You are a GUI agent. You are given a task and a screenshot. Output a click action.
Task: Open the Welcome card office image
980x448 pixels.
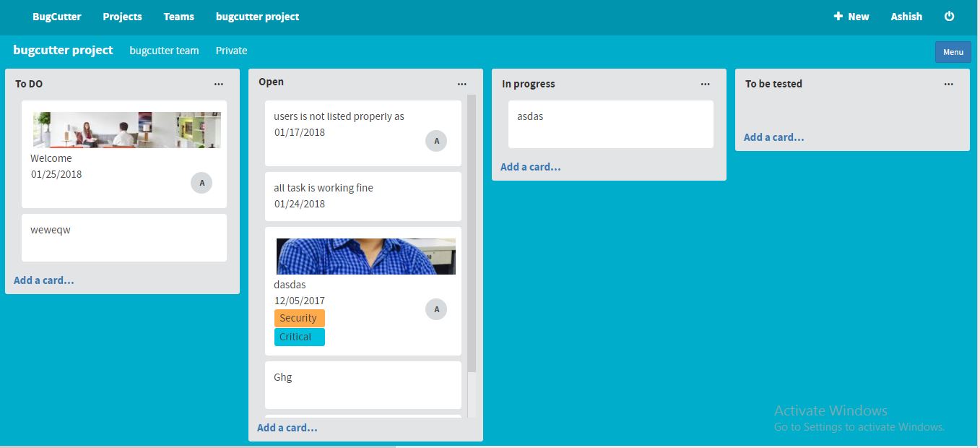[x=127, y=130]
